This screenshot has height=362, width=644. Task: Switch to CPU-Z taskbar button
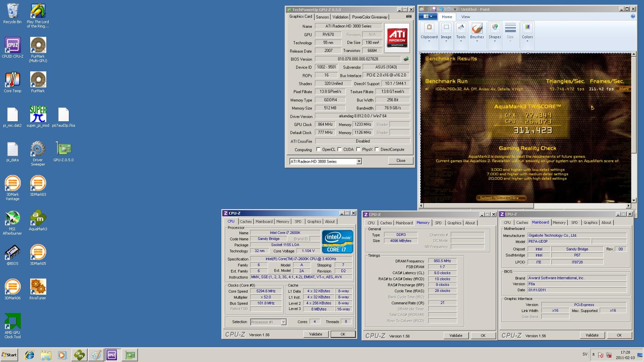[112, 355]
